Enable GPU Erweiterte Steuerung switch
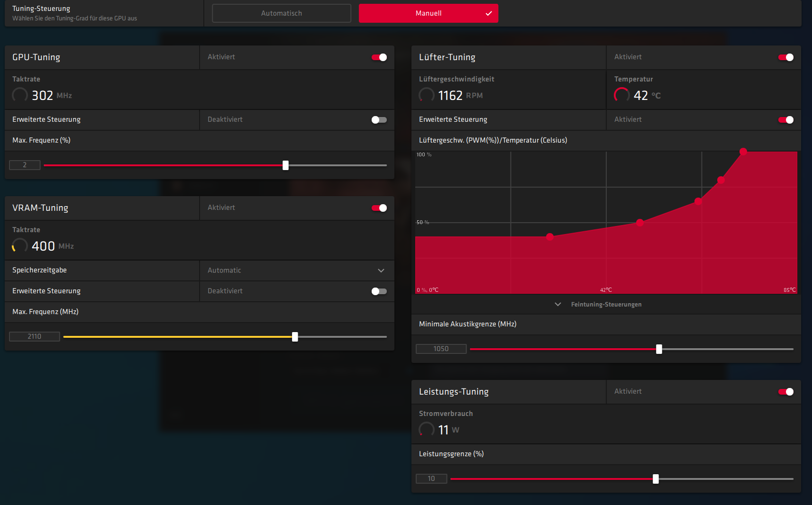 [x=379, y=120]
